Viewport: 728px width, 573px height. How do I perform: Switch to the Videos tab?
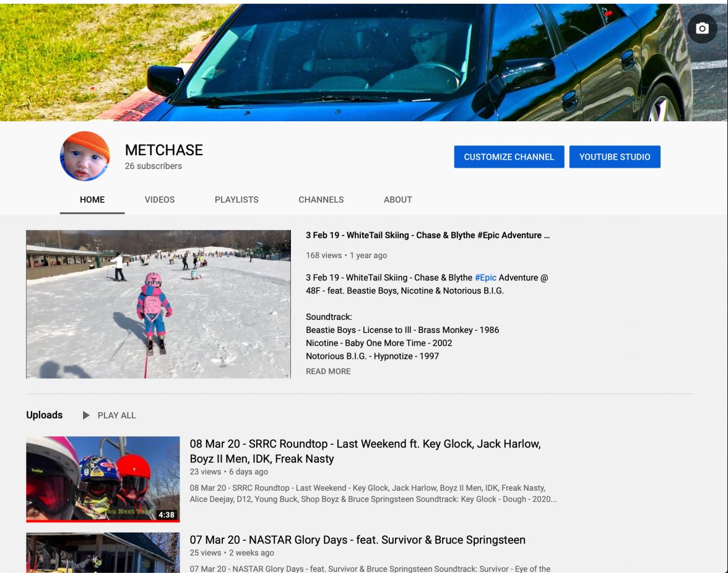coord(160,200)
